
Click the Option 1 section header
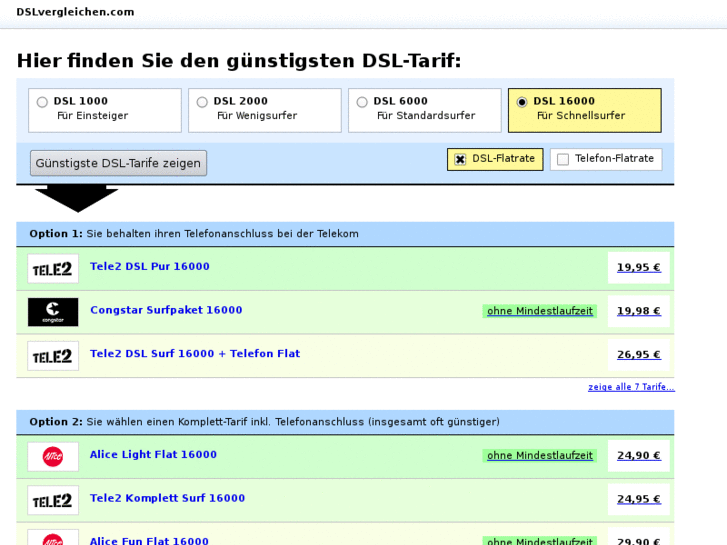[345, 234]
